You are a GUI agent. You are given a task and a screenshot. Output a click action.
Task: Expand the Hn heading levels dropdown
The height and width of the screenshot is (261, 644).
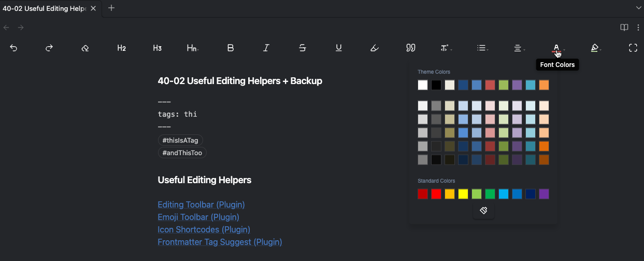pos(193,48)
